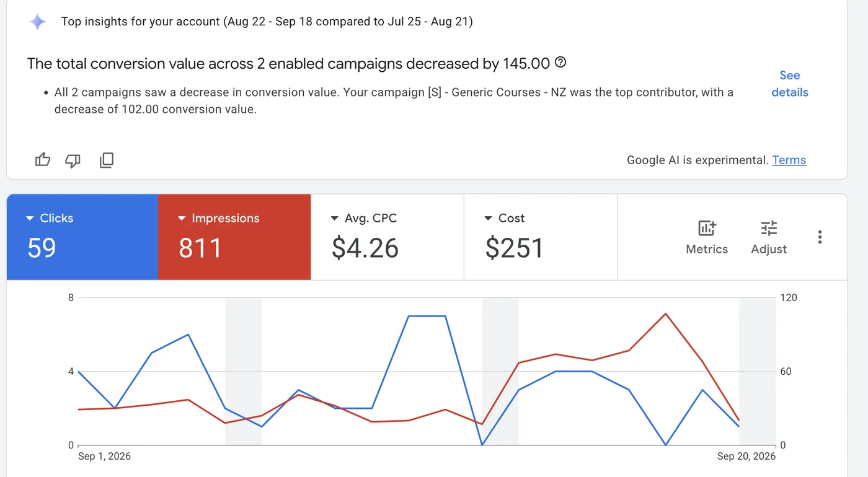Click the Top insights for your account text
The height and width of the screenshot is (477, 868).
pyautogui.click(x=267, y=22)
